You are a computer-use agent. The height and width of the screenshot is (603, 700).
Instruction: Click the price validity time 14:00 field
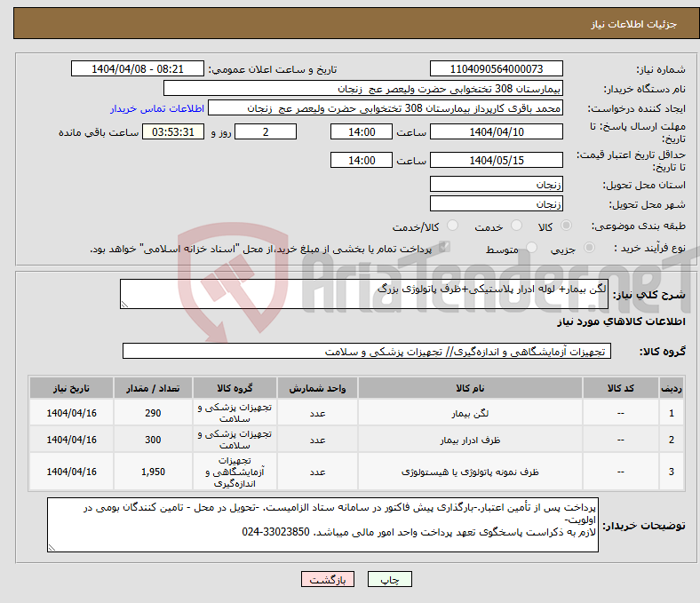(x=362, y=160)
